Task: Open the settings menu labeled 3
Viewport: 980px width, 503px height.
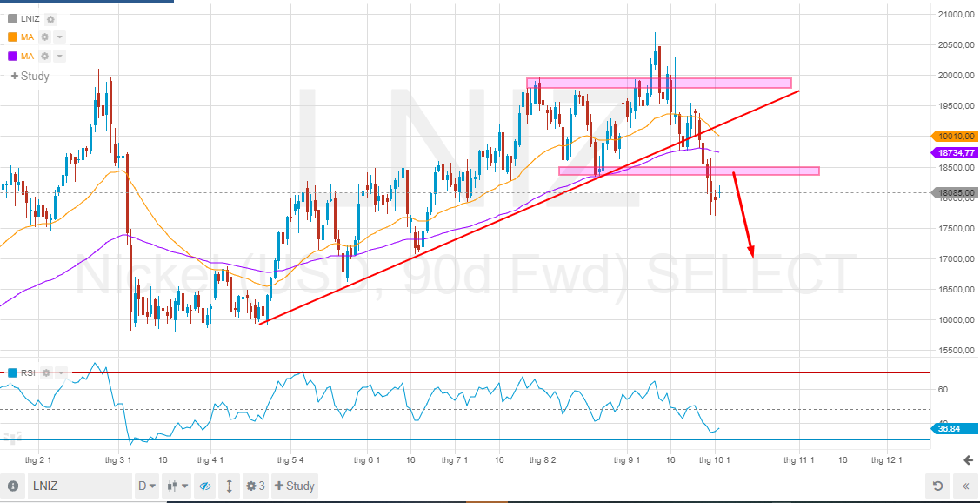Action: [255, 486]
